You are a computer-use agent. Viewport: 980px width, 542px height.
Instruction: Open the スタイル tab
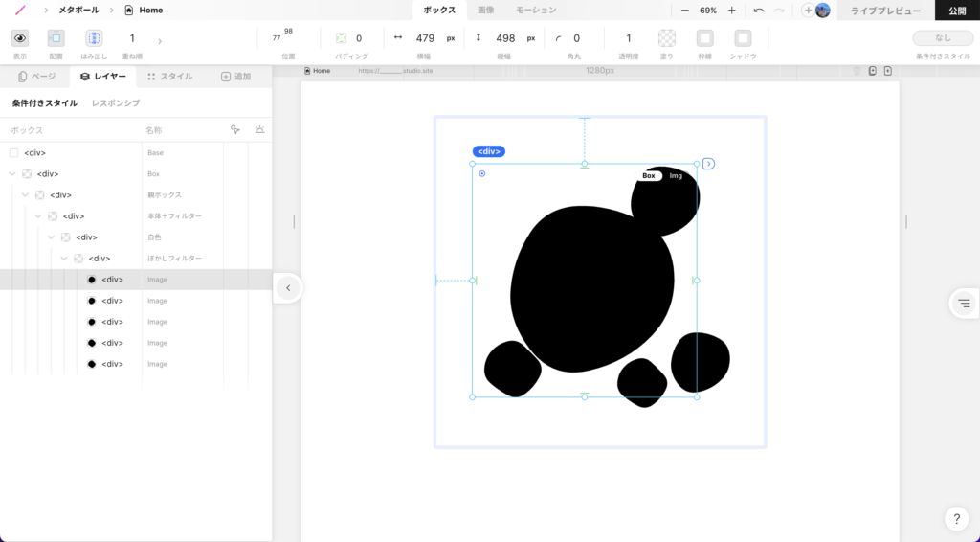coord(170,77)
